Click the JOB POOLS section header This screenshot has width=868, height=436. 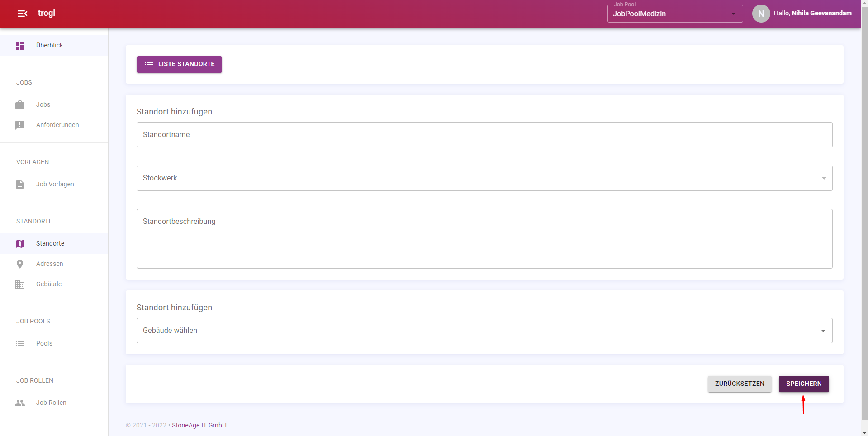click(x=33, y=321)
